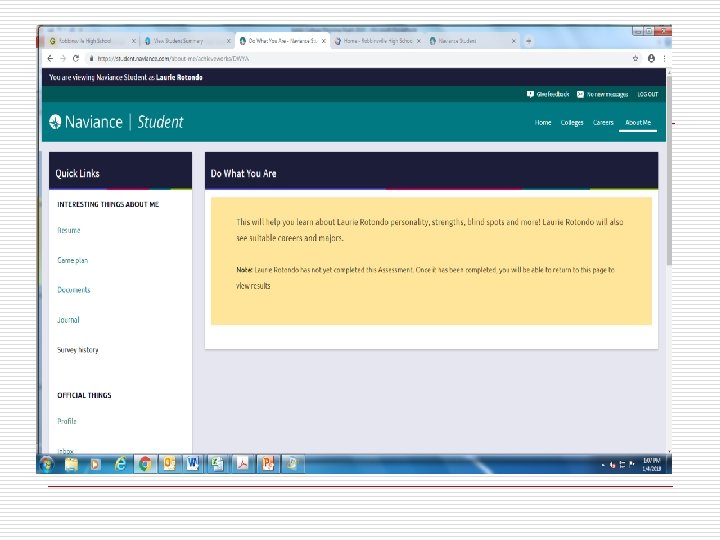
Task: Open the Careers menu item
Action: [603, 123]
